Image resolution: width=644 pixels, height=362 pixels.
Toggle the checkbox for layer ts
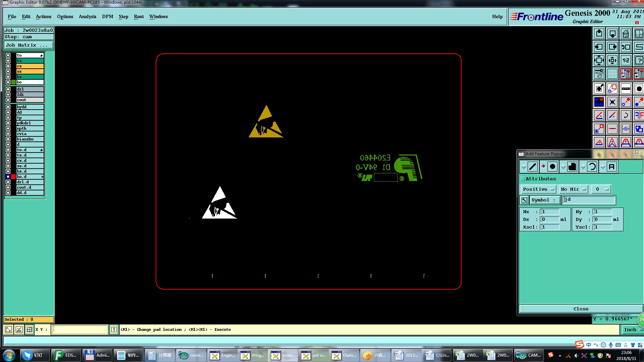pos(8,61)
